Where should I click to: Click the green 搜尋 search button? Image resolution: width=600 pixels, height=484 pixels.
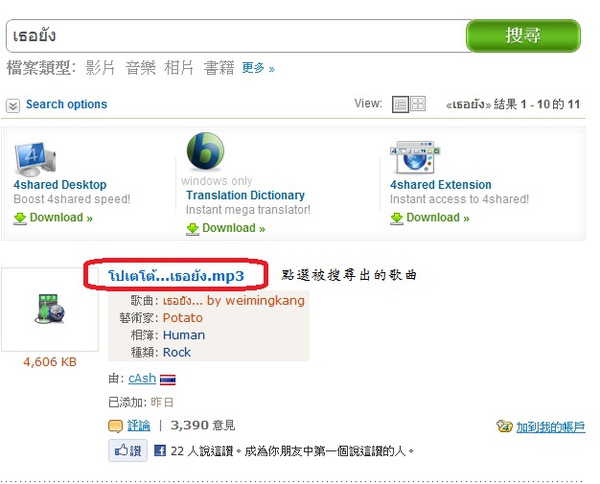[x=523, y=36]
